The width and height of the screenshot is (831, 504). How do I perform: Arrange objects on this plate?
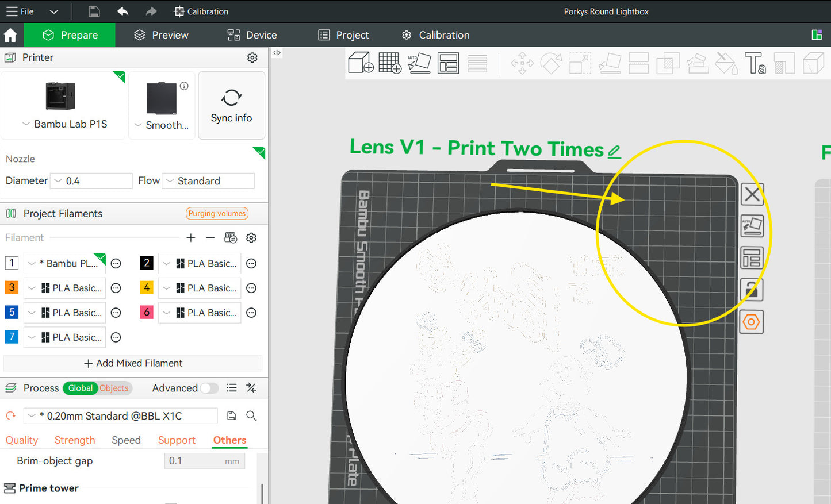pyautogui.click(x=752, y=258)
